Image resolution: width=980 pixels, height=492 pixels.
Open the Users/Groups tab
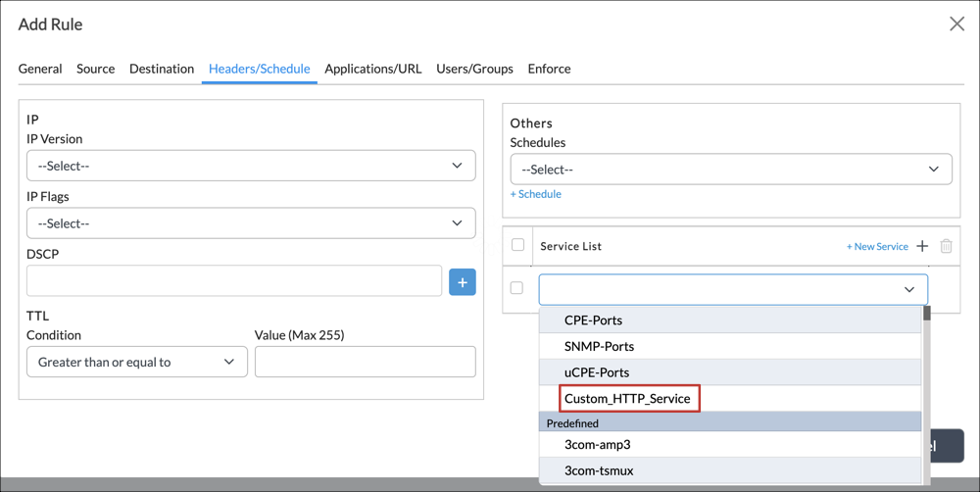click(474, 69)
